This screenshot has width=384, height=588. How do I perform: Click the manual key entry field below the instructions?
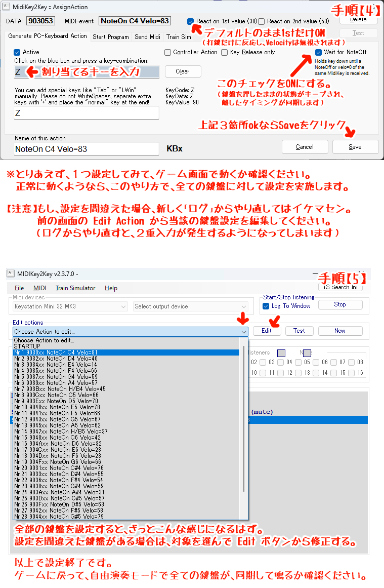(87, 113)
